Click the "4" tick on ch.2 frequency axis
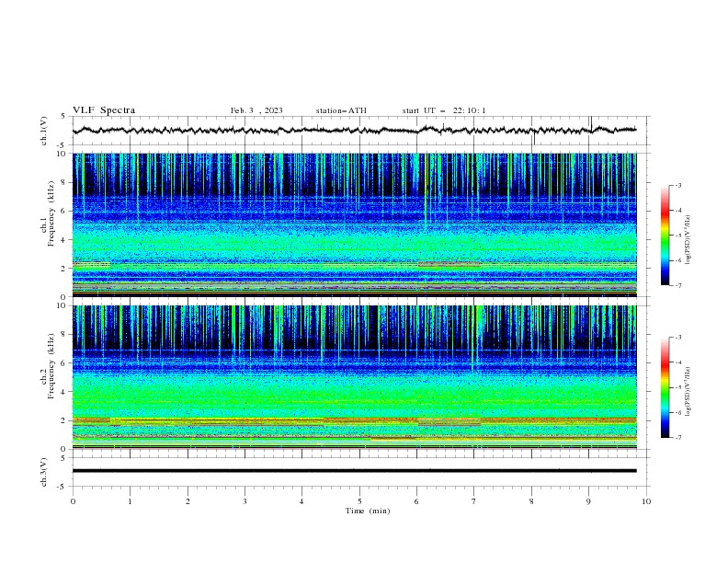 (63, 392)
